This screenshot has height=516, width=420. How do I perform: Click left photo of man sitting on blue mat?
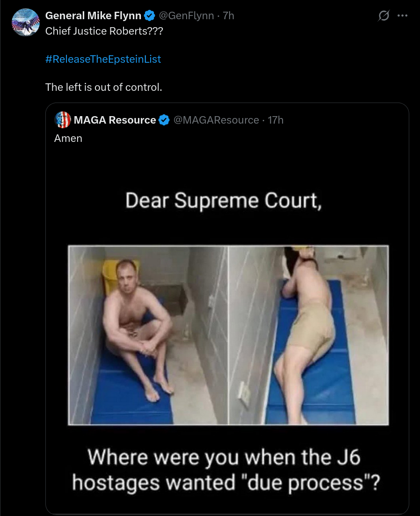point(148,335)
